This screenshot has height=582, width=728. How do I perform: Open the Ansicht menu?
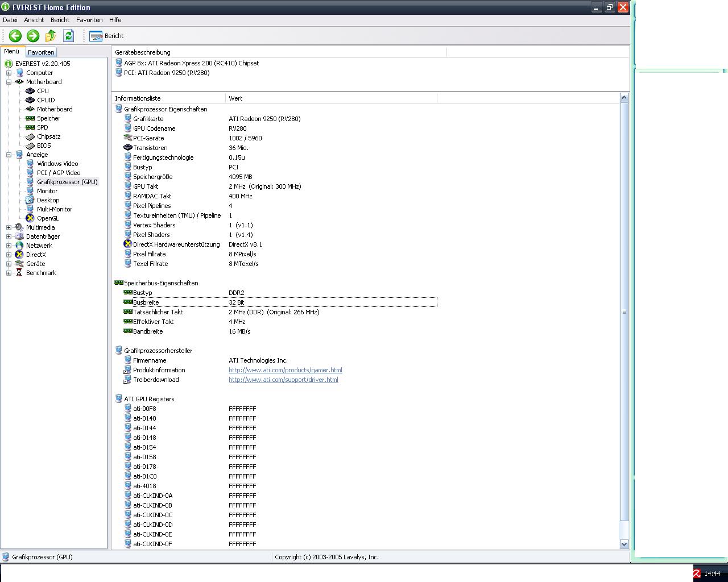(34, 20)
